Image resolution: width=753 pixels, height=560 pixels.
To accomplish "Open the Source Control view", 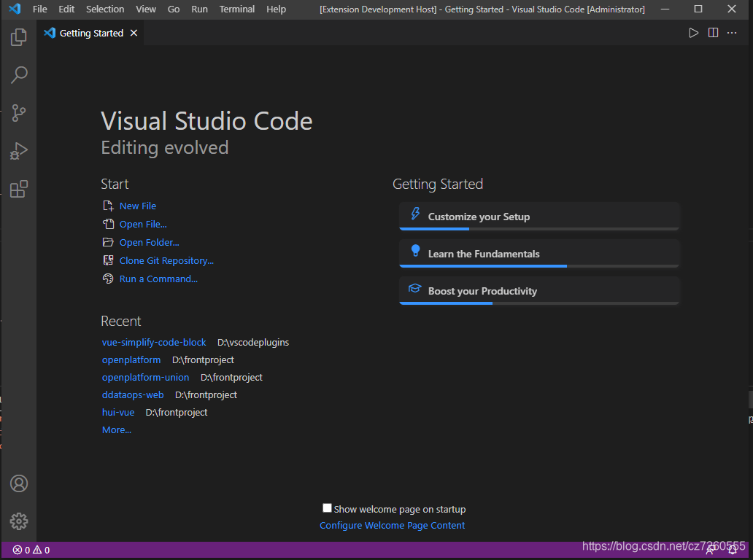I will tap(19, 113).
